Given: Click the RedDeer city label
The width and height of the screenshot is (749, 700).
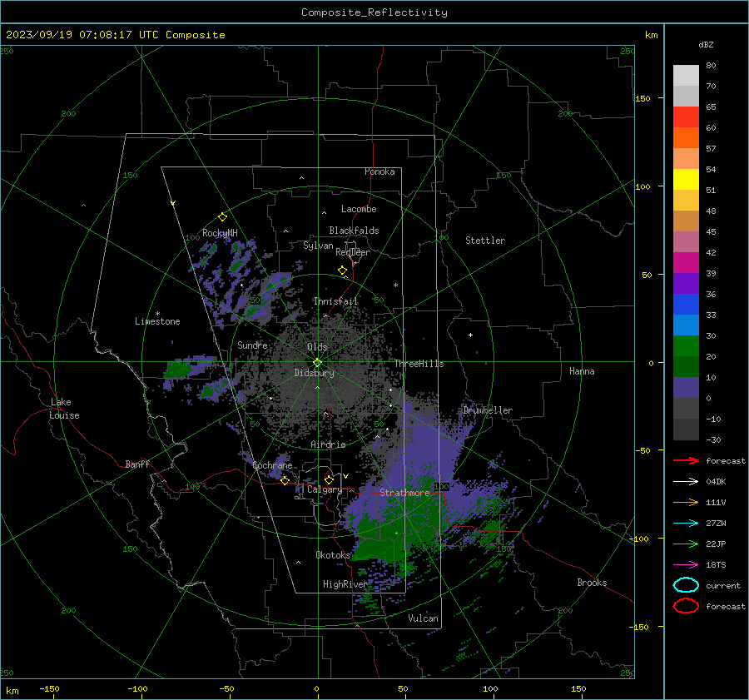Looking at the screenshot, I should (x=353, y=252).
